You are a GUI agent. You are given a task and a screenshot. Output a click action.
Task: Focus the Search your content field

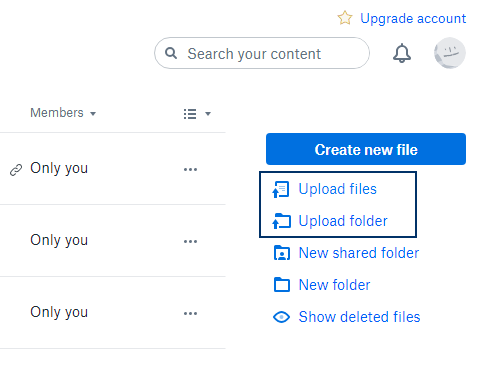pos(262,53)
